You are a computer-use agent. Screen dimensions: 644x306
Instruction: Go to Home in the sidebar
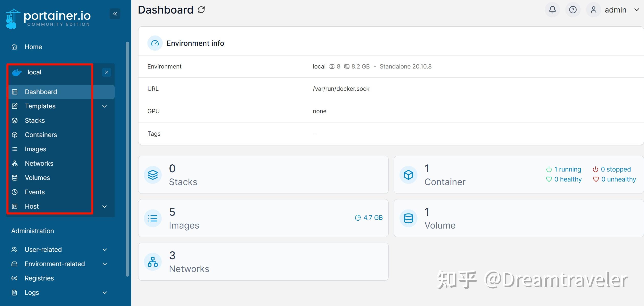(33, 47)
